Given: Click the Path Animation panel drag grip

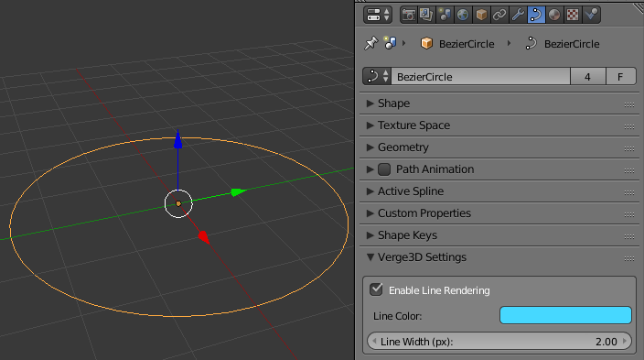Looking at the screenshot, I should (x=629, y=170).
